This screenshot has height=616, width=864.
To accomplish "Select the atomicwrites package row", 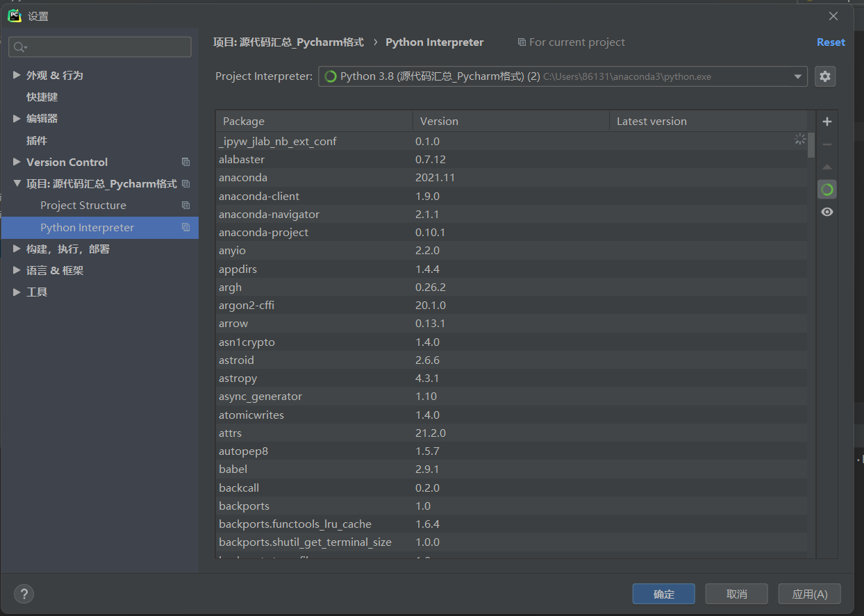I will [512, 415].
